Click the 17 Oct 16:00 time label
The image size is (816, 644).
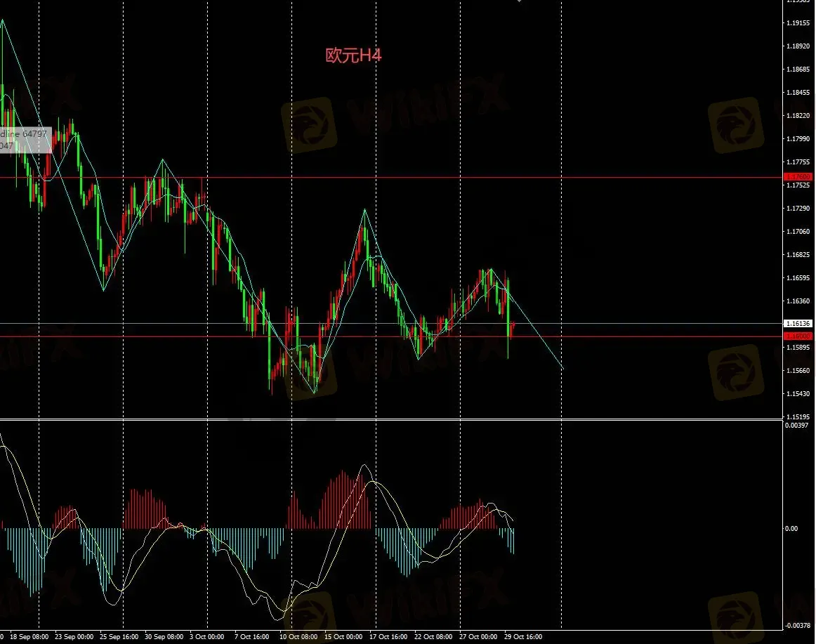click(x=388, y=637)
